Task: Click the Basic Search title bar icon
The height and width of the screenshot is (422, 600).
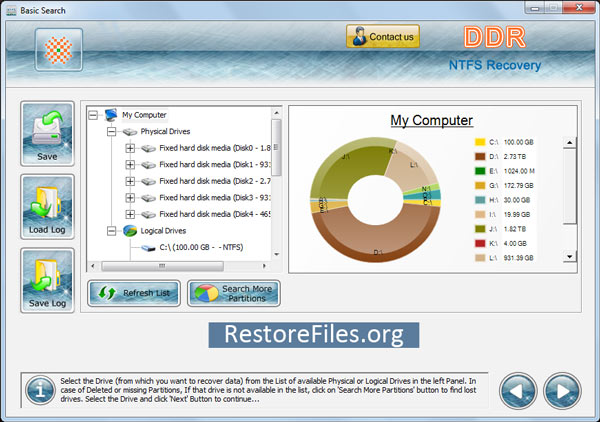Action: [x=11, y=11]
